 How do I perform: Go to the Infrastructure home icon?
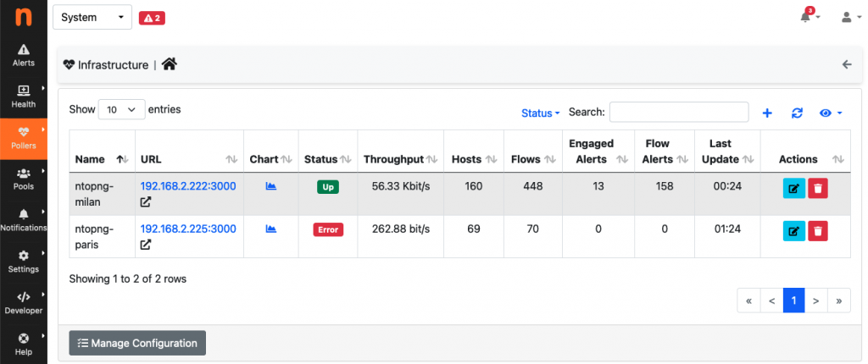click(x=170, y=64)
